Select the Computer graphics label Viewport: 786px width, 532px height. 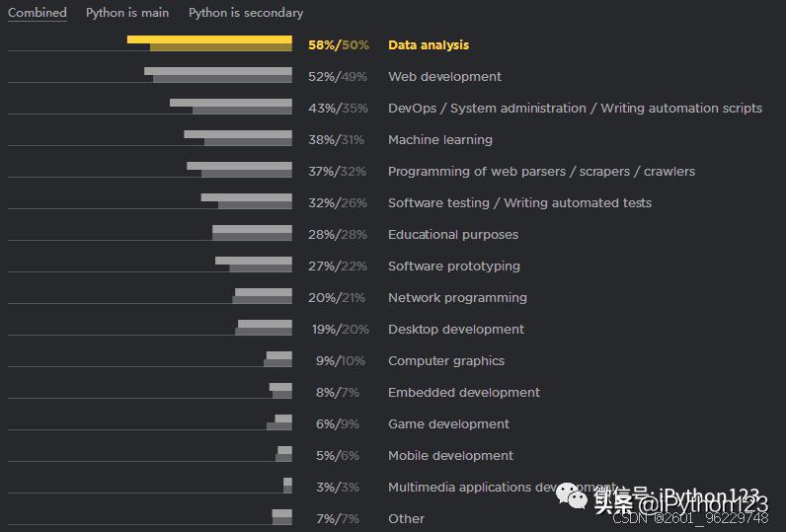coord(446,360)
